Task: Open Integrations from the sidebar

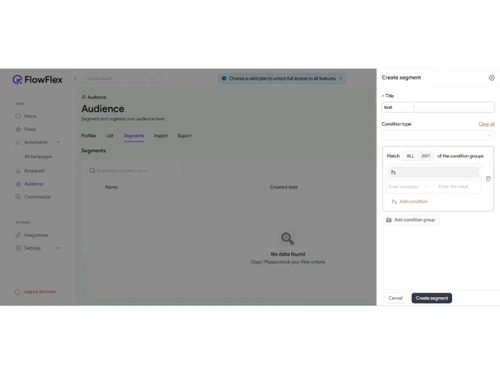Action: pos(36,235)
